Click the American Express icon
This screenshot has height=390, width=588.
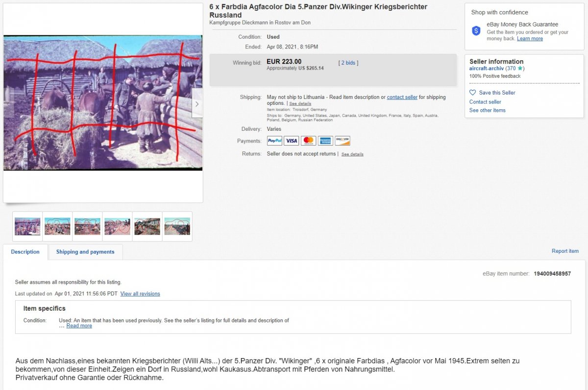(x=325, y=141)
